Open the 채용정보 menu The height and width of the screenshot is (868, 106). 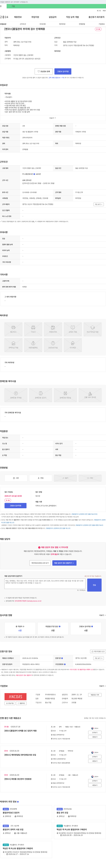click(x=18, y=17)
